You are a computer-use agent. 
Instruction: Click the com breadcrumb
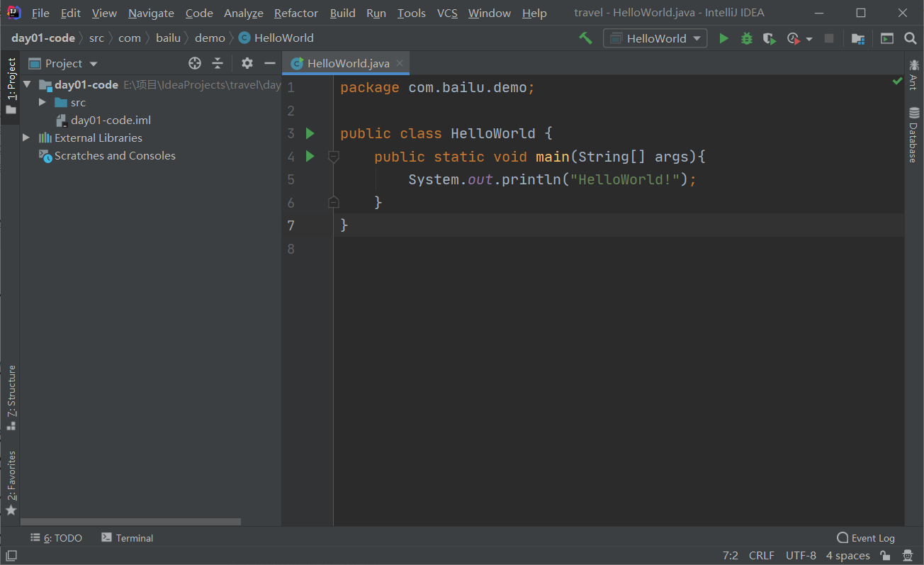tap(130, 38)
